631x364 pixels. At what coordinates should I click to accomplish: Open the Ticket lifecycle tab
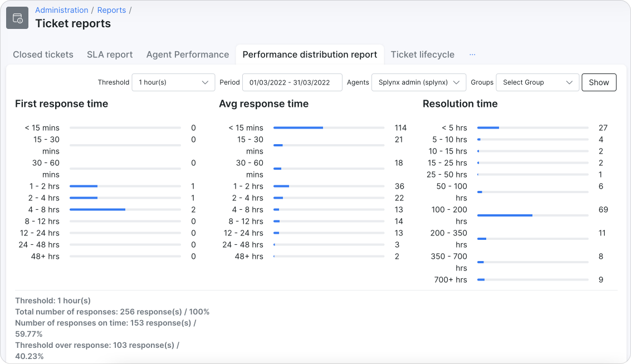pos(423,55)
